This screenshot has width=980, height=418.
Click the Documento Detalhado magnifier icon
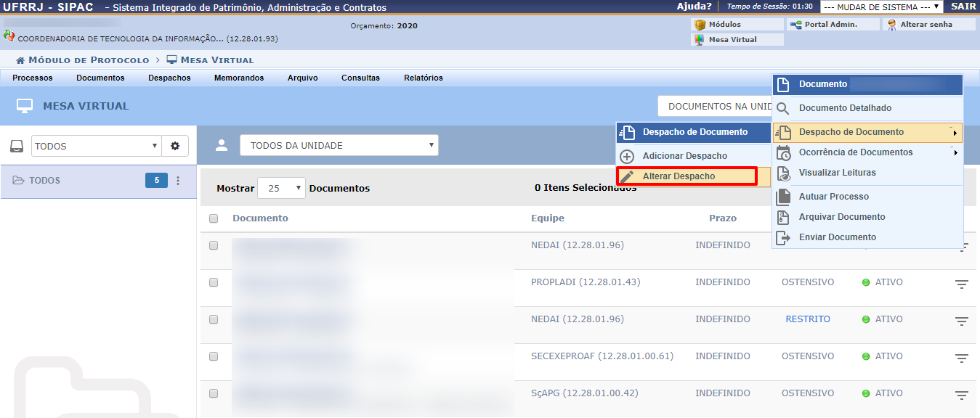(x=783, y=109)
